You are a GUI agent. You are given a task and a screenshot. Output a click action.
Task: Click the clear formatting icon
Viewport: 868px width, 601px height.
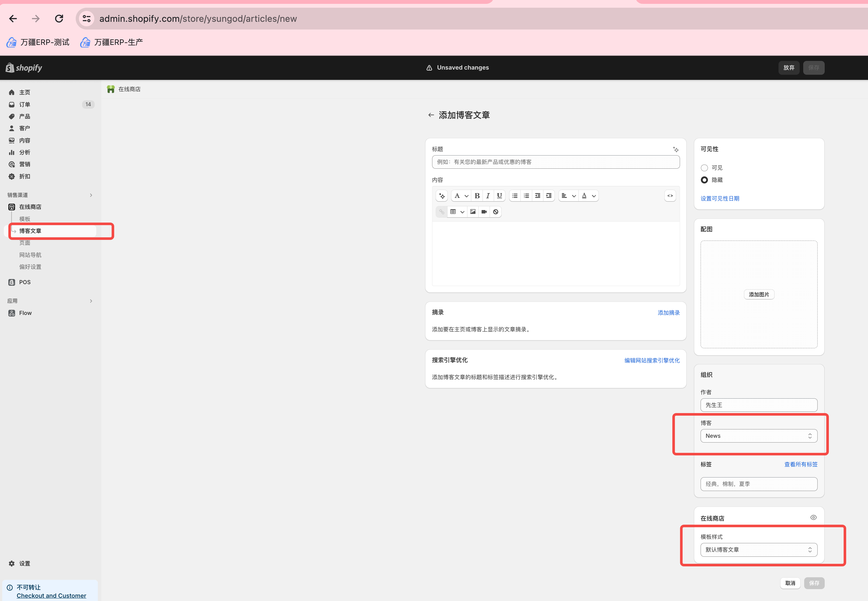[x=496, y=212]
